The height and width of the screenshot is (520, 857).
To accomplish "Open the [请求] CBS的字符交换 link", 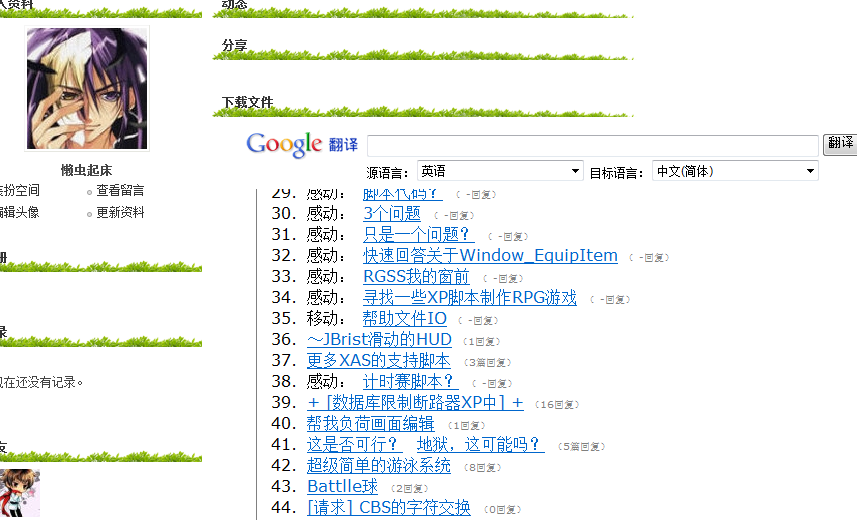I will 389,507.
